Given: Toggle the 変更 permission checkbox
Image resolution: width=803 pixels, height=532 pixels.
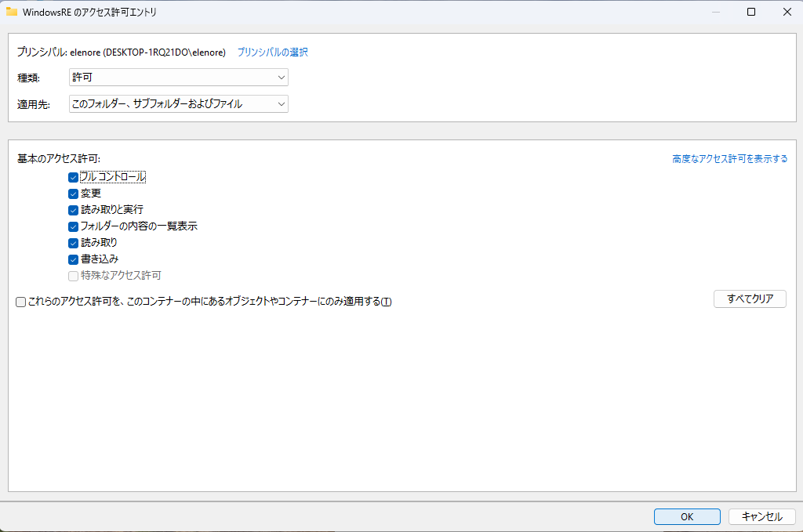Looking at the screenshot, I should pyautogui.click(x=73, y=194).
